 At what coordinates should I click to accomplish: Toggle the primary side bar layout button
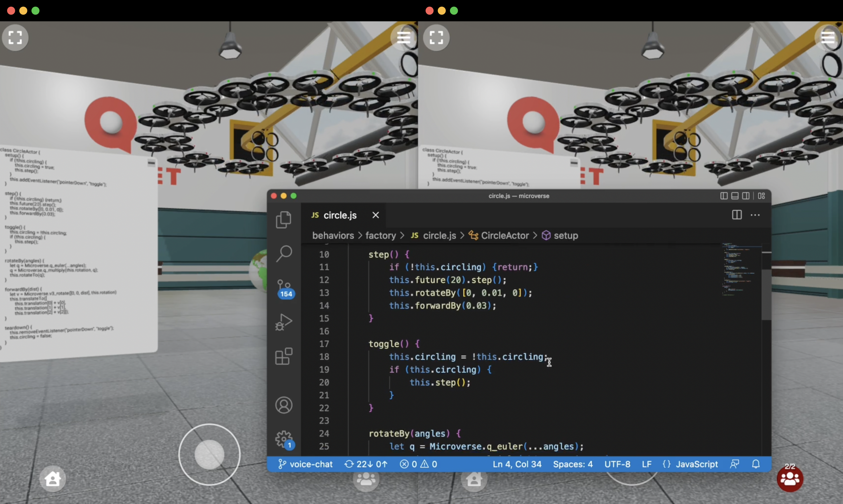(724, 196)
